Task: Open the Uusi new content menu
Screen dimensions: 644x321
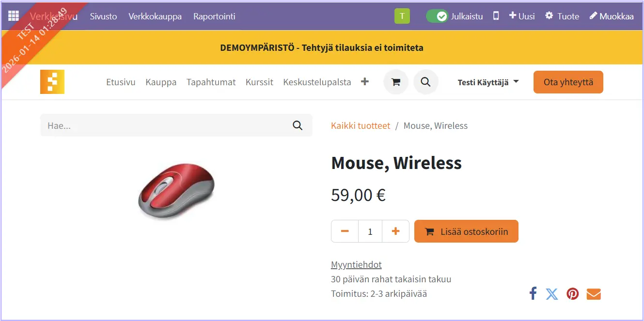Action: coord(522,16)
